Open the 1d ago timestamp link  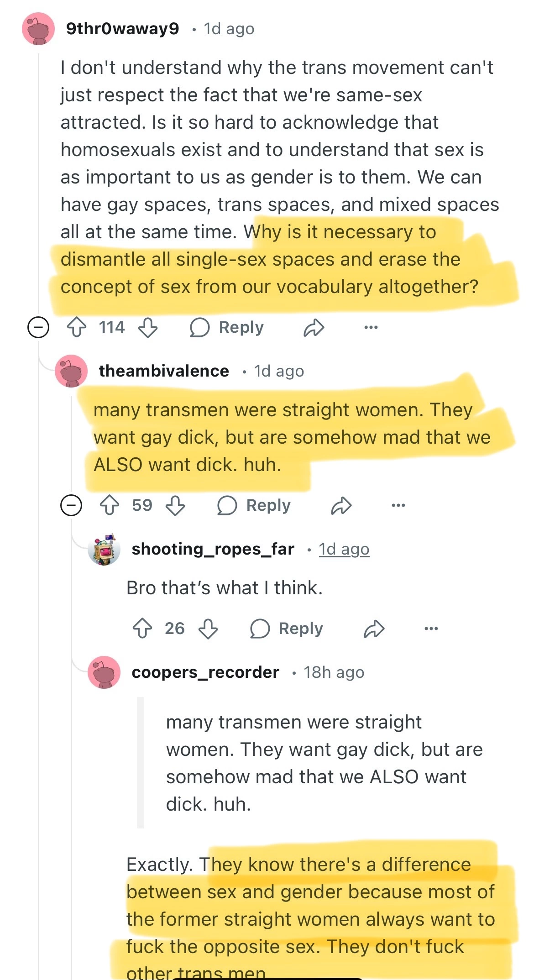pyautogui.click(x=344, y=549)
